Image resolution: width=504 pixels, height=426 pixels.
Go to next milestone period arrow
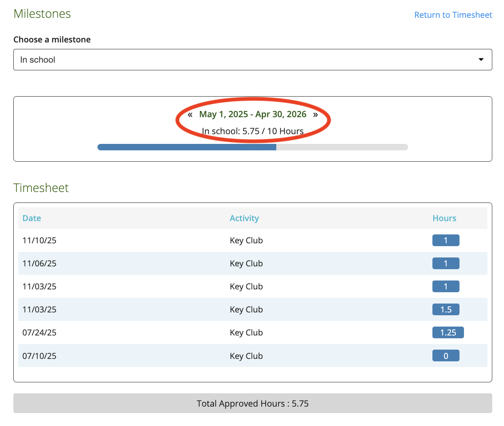point(316,114)
